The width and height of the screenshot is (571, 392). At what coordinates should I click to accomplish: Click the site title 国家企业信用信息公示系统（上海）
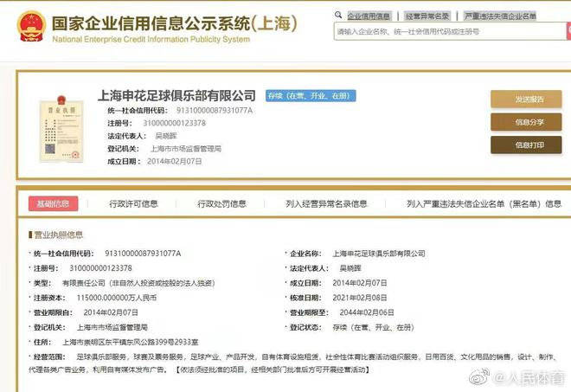coord(174,23)
